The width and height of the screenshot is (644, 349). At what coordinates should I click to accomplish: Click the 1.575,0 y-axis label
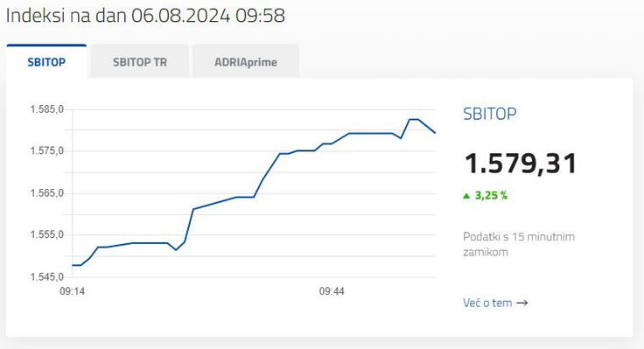(x=47, y=150)
